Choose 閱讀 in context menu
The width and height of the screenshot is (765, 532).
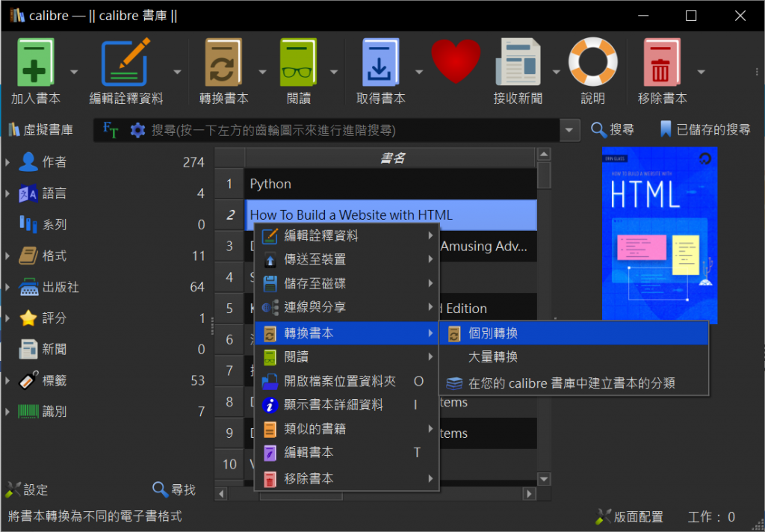[x=347, y=356]
